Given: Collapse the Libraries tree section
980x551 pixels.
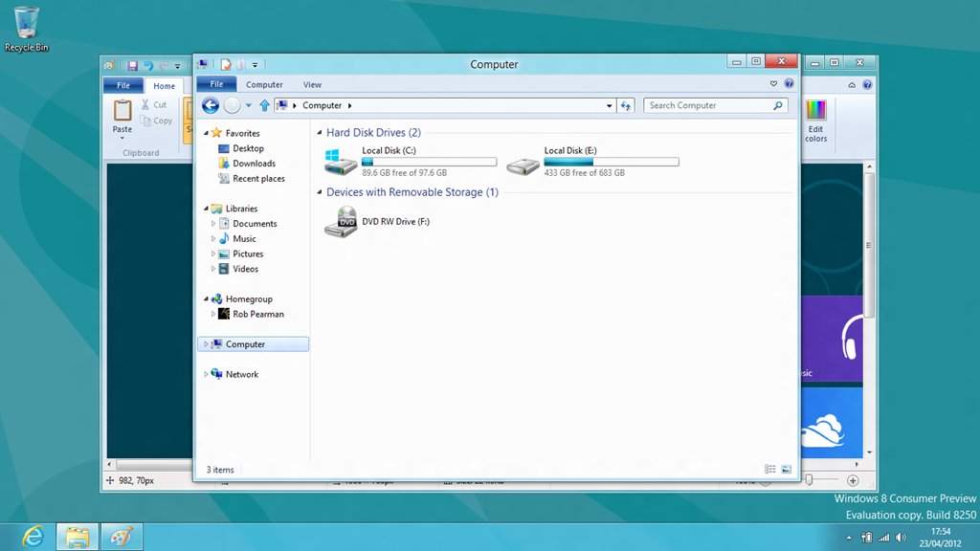Looking at the screenshot, I should [206, 209].
